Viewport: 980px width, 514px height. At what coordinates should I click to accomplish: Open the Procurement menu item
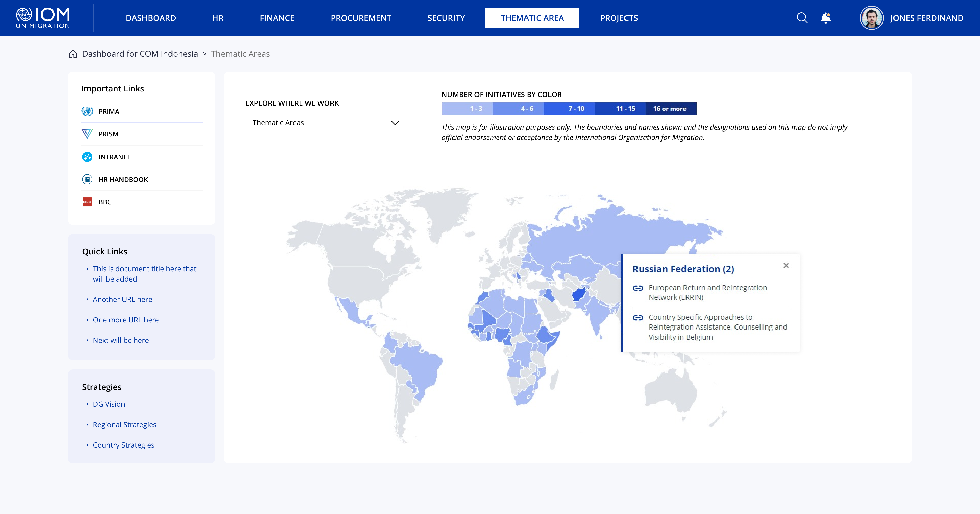click(x=361, y=18)
